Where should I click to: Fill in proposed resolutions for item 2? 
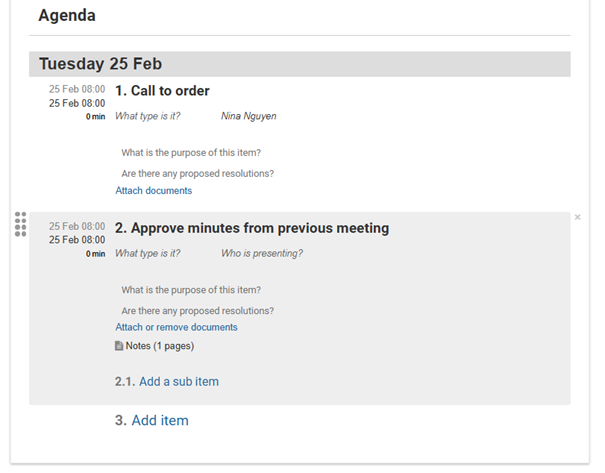(198, 311)
